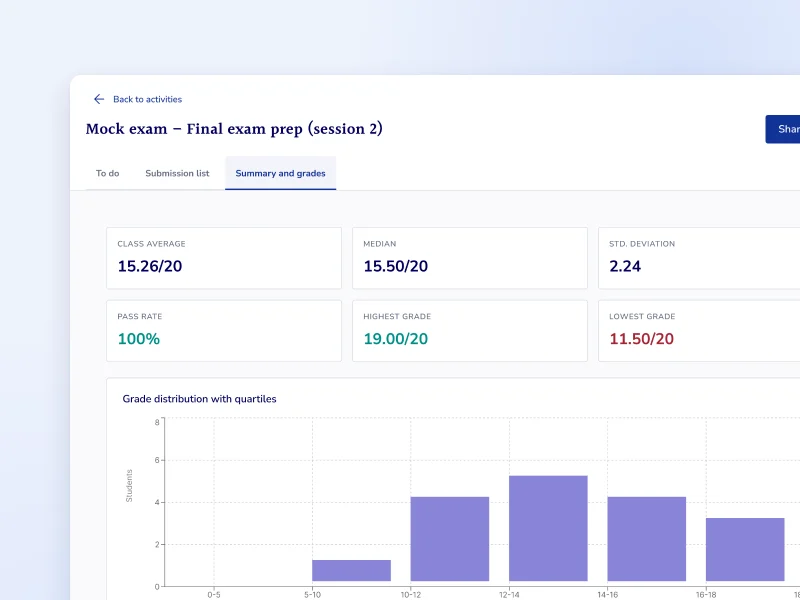Click the histogram bar for the 16-18 range
The width and height of the screenshot is (800, 600).
(x=745, y=549)
